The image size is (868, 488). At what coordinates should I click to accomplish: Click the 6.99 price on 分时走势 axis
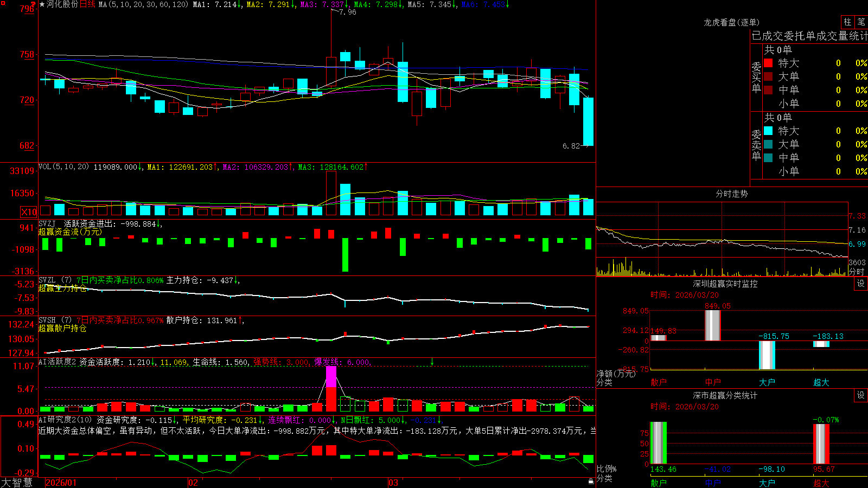857,244
